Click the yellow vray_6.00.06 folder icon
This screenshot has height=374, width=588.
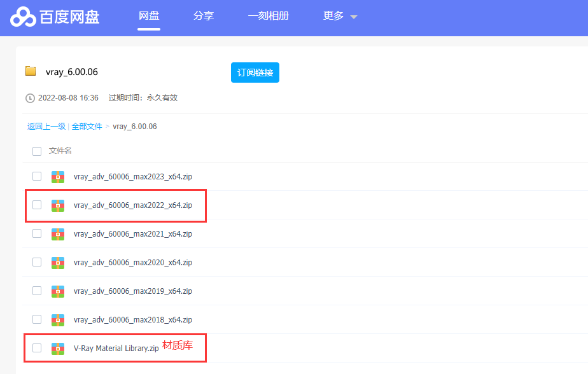[31, 71]
